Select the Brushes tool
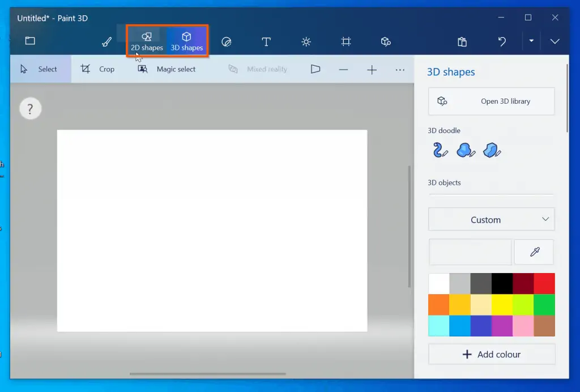 coord(106,41)
